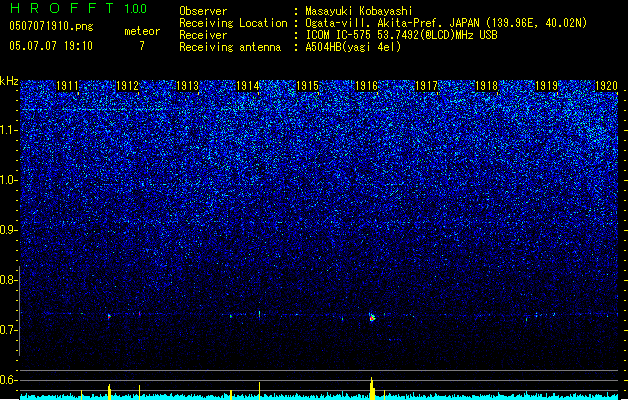The width and height of the screenshot is (629, 400).
Task: Select the A504HB(yagi 4el) antenna text
Action: 353,47
